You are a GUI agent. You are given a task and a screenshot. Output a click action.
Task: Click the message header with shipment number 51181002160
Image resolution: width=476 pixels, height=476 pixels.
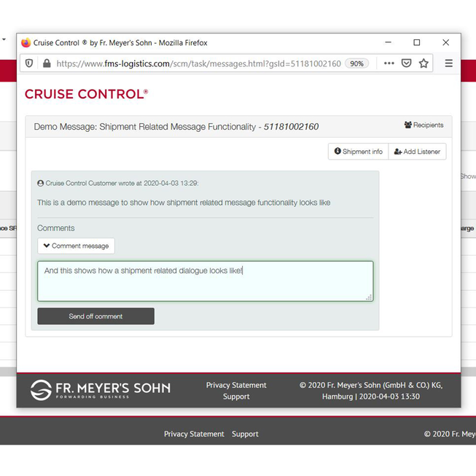[176, 127]
